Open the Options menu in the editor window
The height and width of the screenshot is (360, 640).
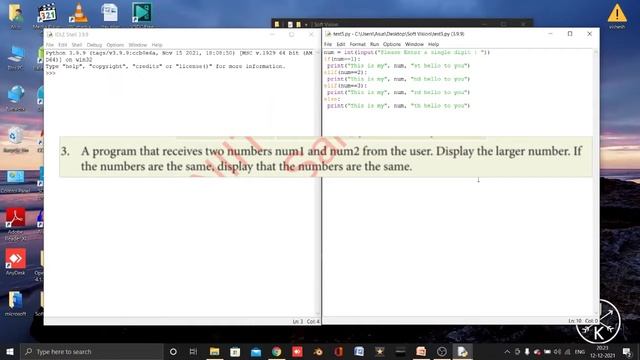click(x=392, y=44)
